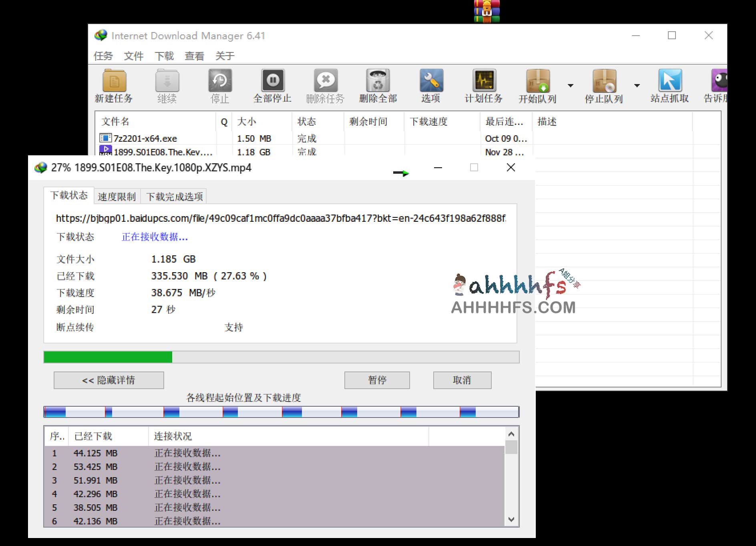Click the 停止队列 (Stop Queue) icon
The image size is (756, 546).
click(x=604, y=85)
